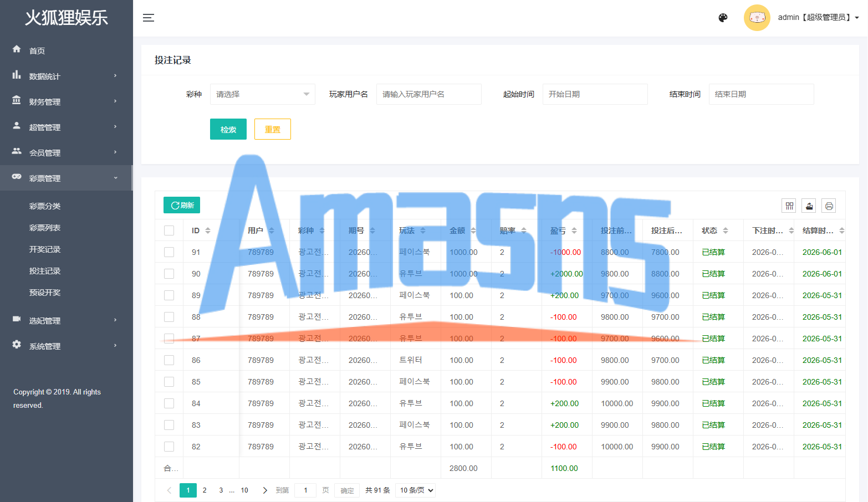Click the gamepad icon for 彩票管理

click(x=17, y=177)
